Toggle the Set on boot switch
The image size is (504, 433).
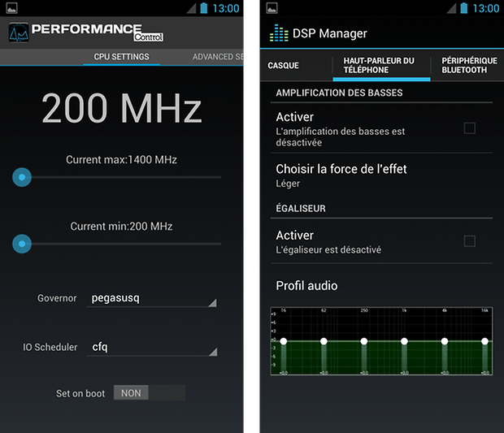[x=150, y=393]
